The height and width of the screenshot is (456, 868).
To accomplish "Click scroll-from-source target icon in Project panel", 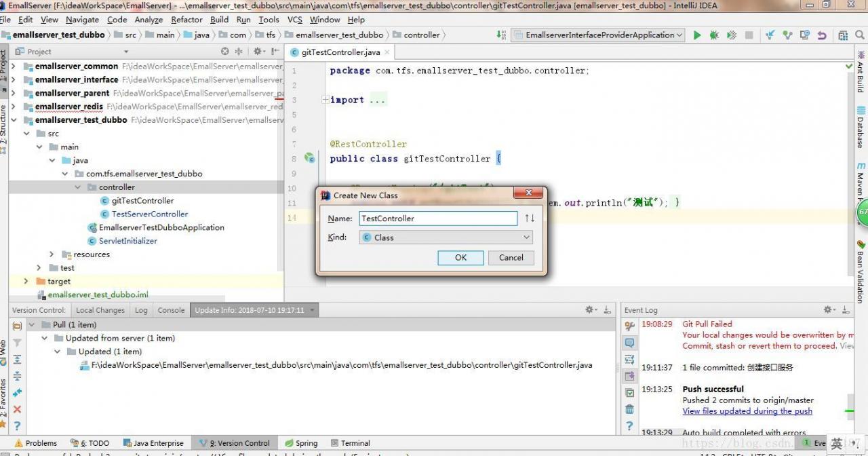I will pos(225,52).
